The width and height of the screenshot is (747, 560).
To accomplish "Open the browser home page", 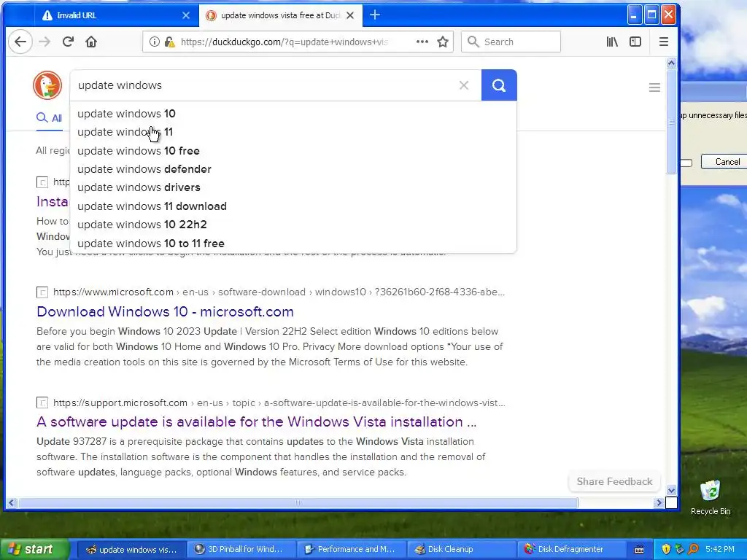I will 91,42.
